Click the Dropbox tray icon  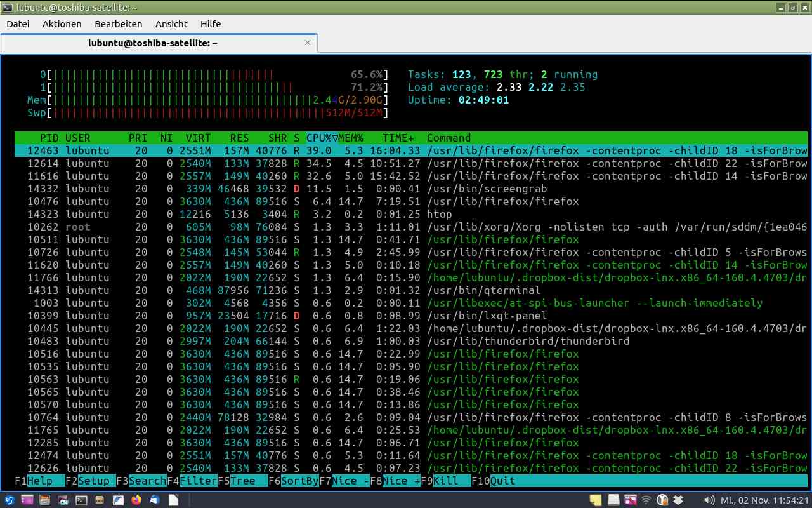(678, 500)
